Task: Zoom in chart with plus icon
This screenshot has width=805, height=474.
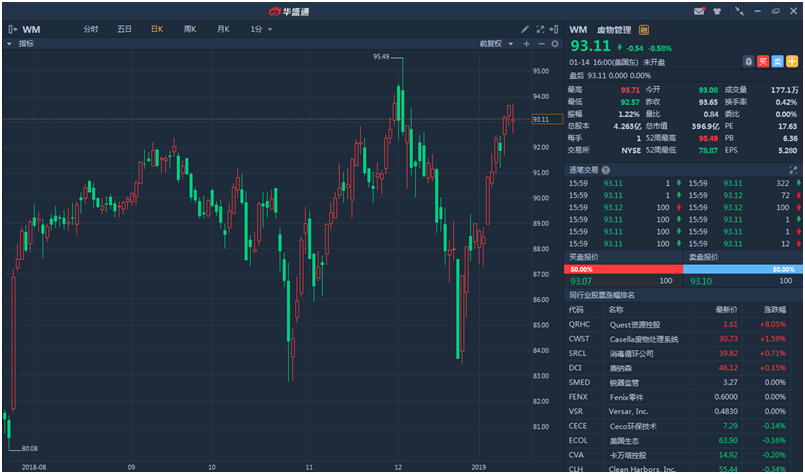Action: 526,44
